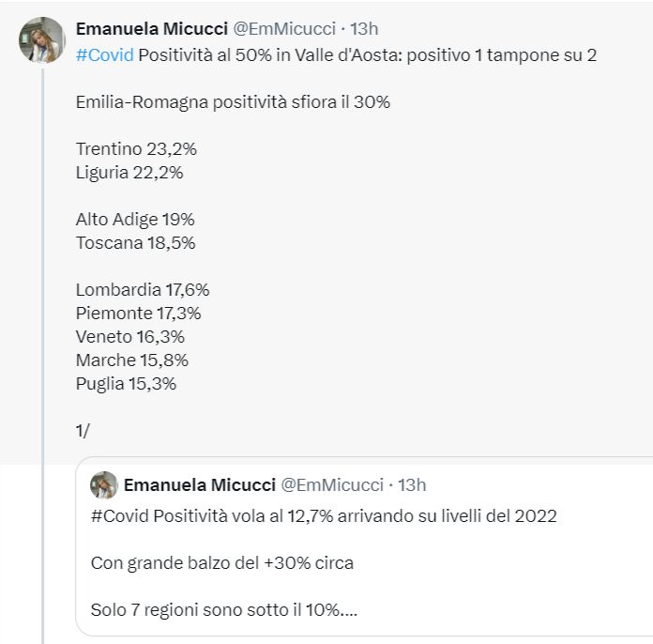Click the Emilia-Romagna positività line
The width and height of the screenshot is (653, 644).
(x=233, y=101)
